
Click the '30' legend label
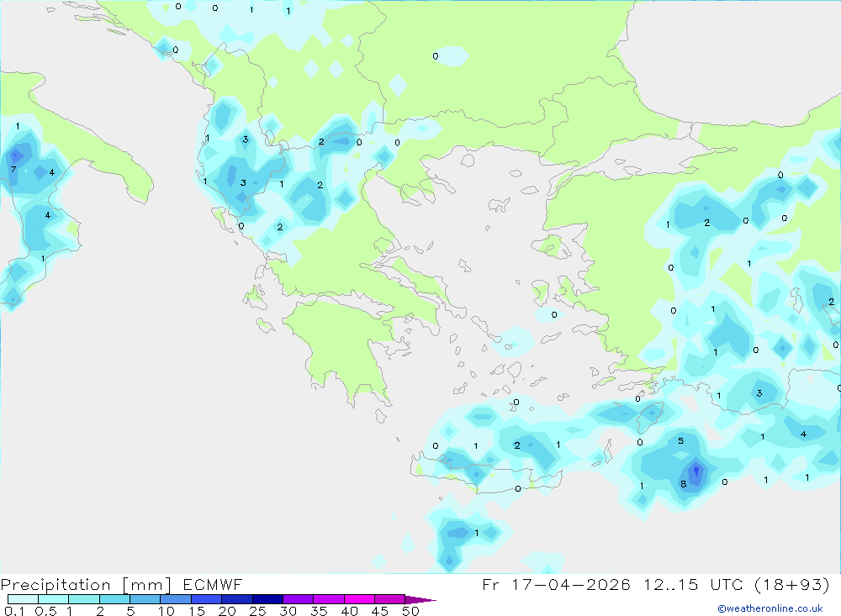[x=288, y=611]
